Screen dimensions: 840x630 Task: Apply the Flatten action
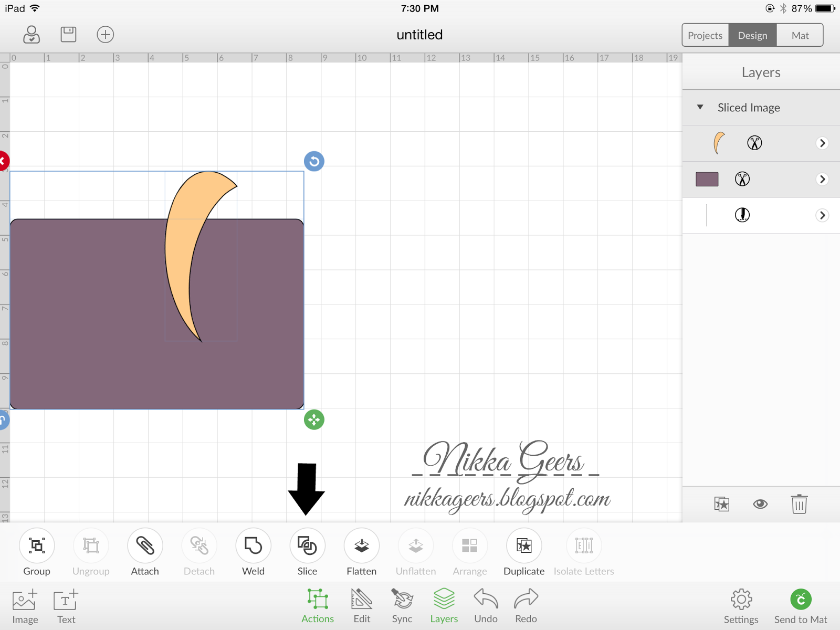point(361,546)
